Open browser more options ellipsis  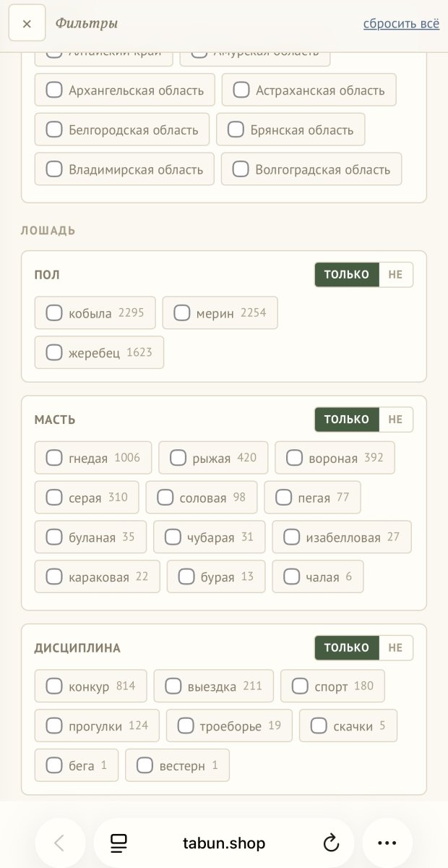click(x=387, y=843)
